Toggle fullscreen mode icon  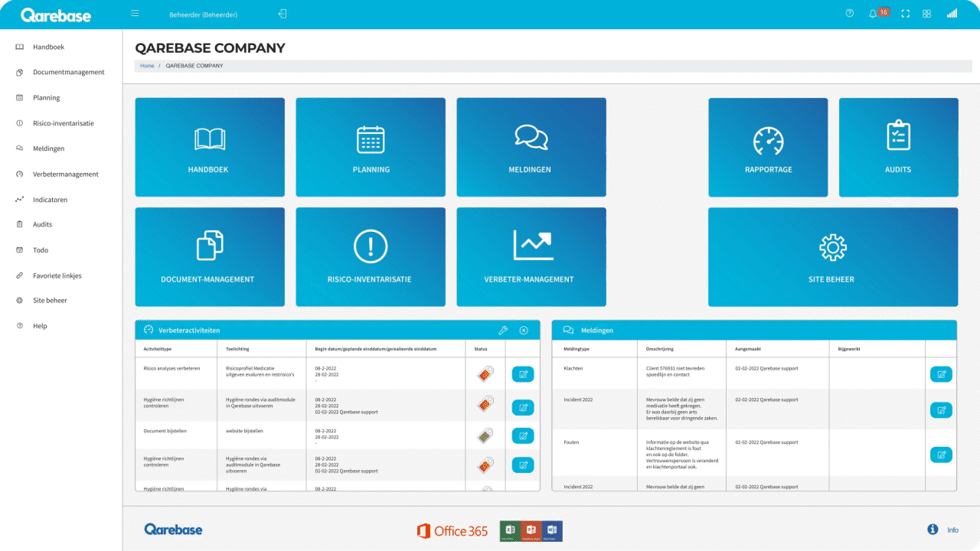(x=906, y=14)
